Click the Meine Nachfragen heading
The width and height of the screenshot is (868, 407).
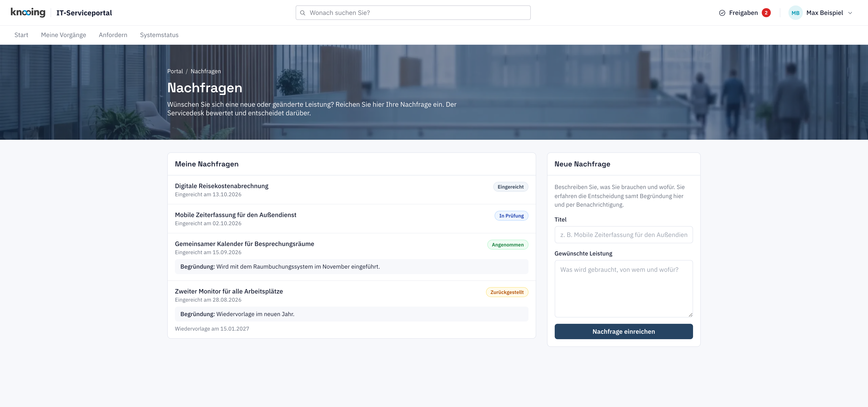(207, 164)
